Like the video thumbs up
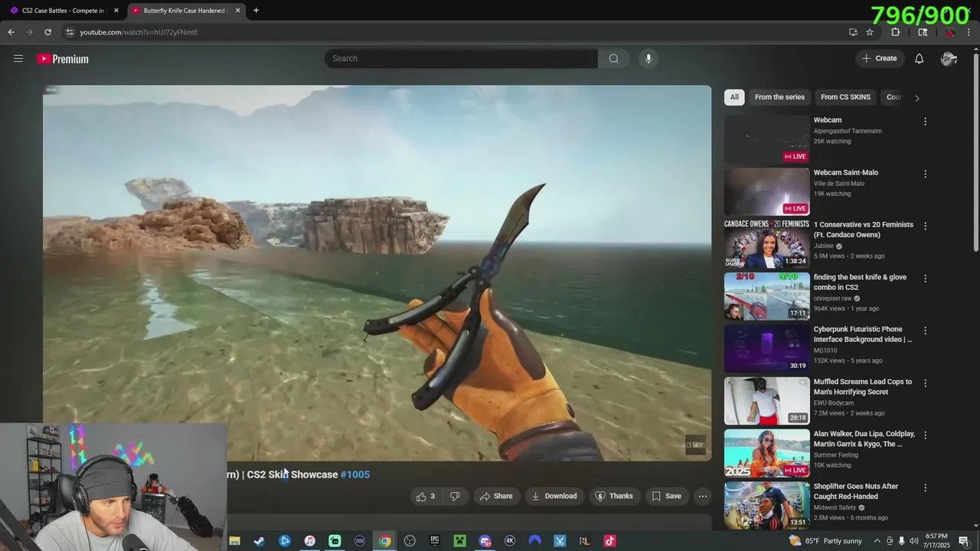 [425, 496]
